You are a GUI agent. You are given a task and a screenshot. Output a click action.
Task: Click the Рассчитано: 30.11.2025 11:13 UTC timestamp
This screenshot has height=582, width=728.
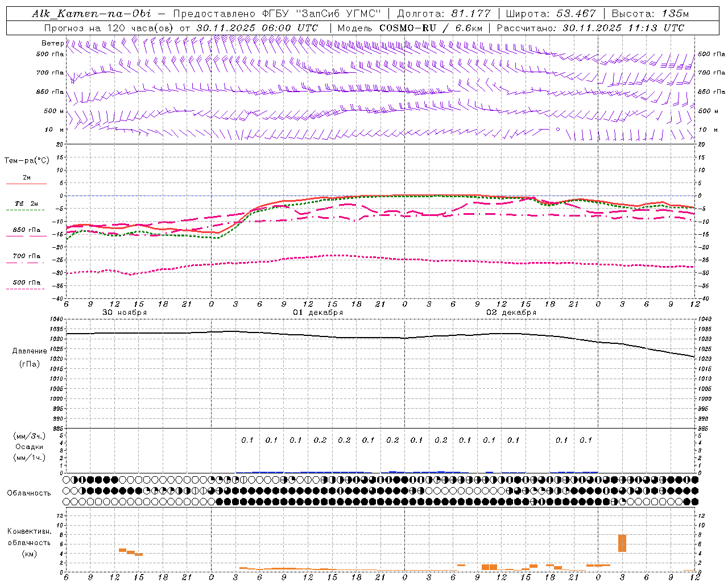[590, 28]
